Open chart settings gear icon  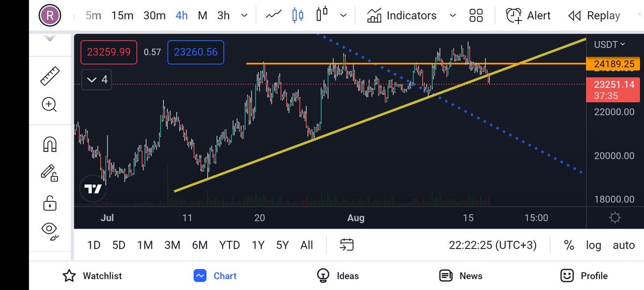(615, 218)
